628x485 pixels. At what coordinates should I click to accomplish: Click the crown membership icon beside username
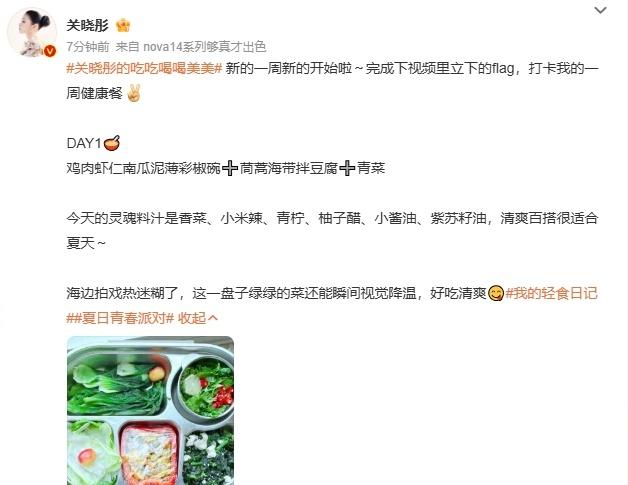[123, 25]
